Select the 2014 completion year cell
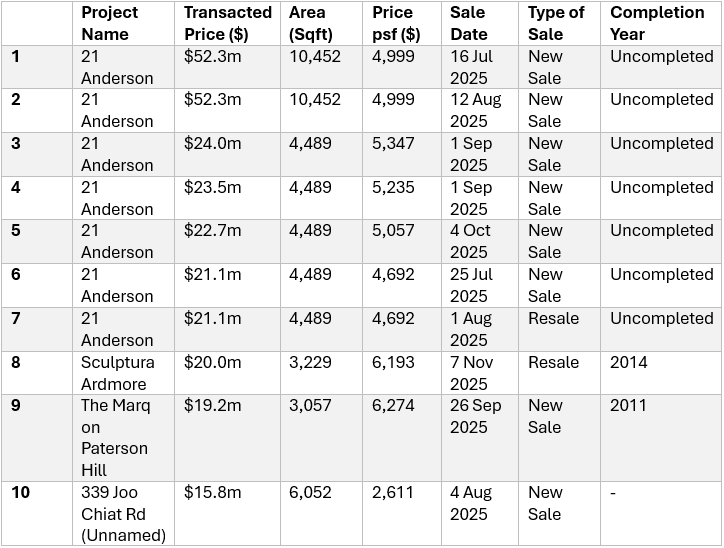The image size is (724, 548). pos(629,362)
